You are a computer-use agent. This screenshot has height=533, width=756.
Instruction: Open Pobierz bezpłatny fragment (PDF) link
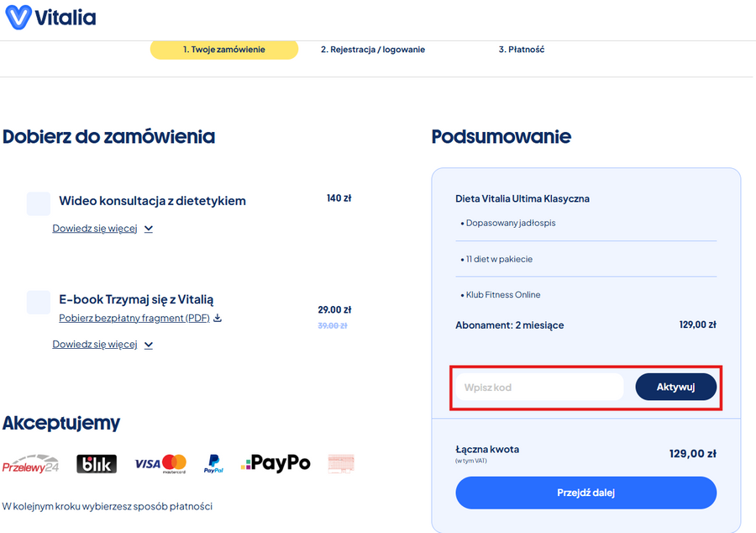click(x=134, y=319)
